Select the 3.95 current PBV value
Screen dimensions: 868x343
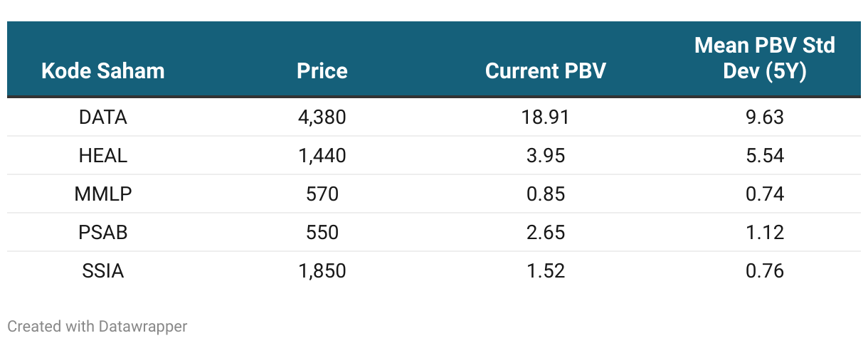[545, 156]
